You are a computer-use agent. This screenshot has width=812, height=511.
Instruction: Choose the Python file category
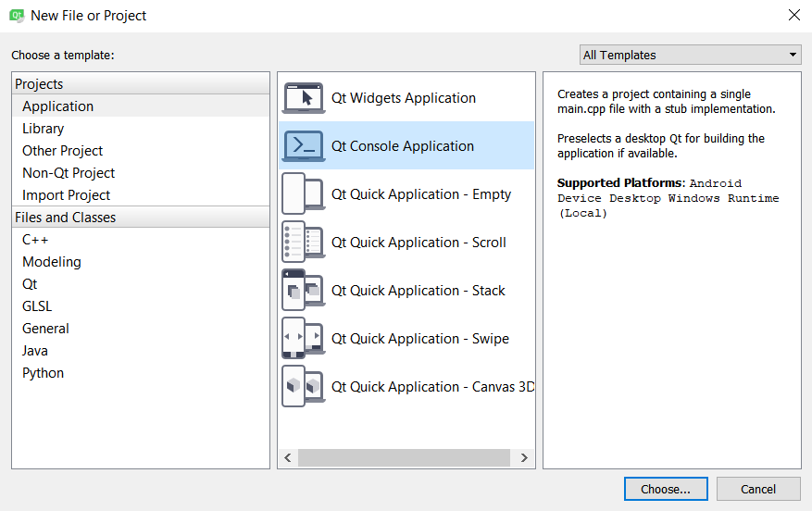click(x=44, y=373)
